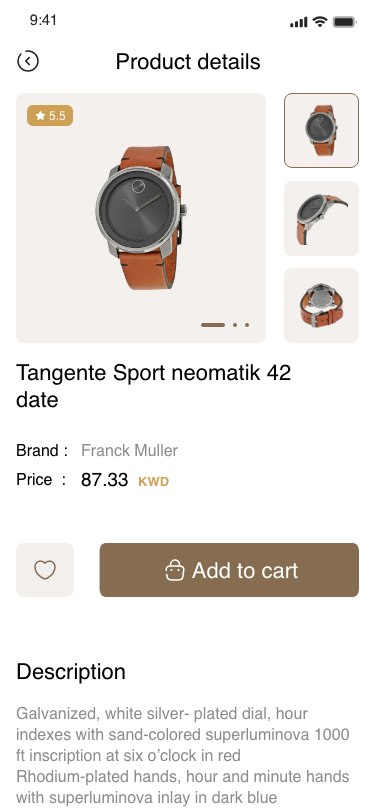
Task: Select the first front-view watch thumbnail
Action: coord(321,130)
